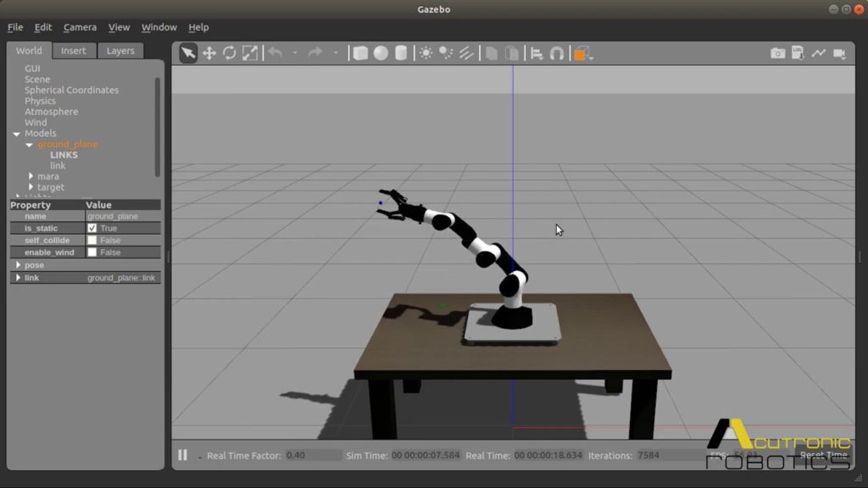Pause the simulation
This screenshot has height=488, width=868.
coord(182,455)
